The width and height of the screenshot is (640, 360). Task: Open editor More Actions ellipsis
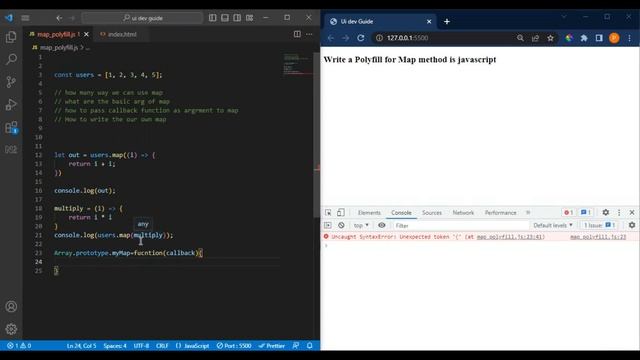click(309, 34)
